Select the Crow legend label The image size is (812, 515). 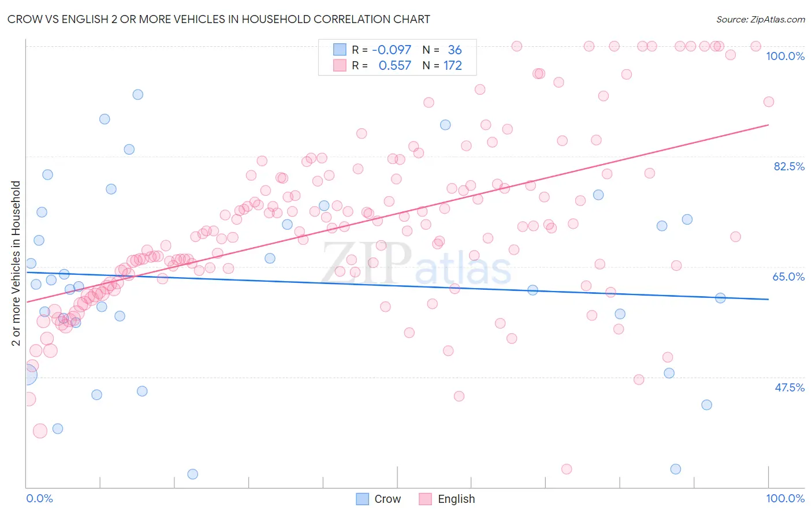(x=388, y=499)
